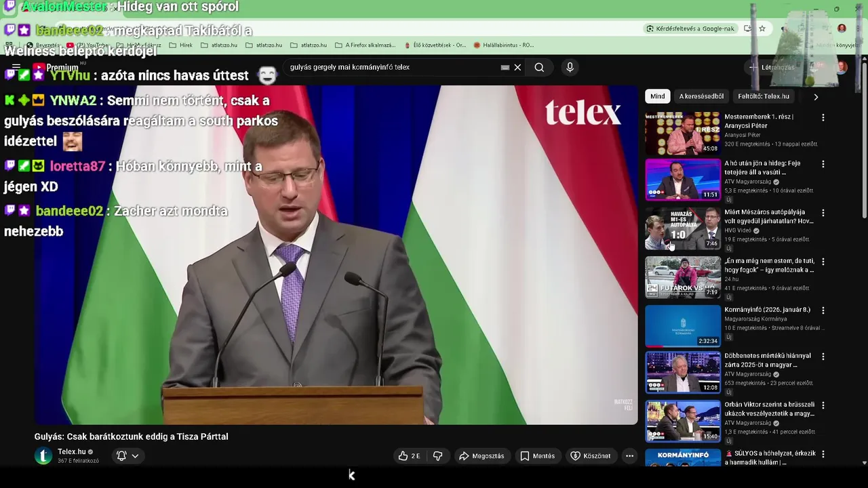868x488 pixels.
Task: Click the '24.hu' channel name
Action: (x=731, y=279)
